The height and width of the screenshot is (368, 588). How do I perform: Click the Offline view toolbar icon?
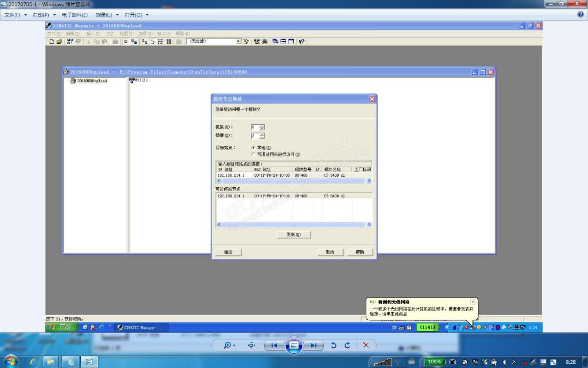[x=125, y=41]
